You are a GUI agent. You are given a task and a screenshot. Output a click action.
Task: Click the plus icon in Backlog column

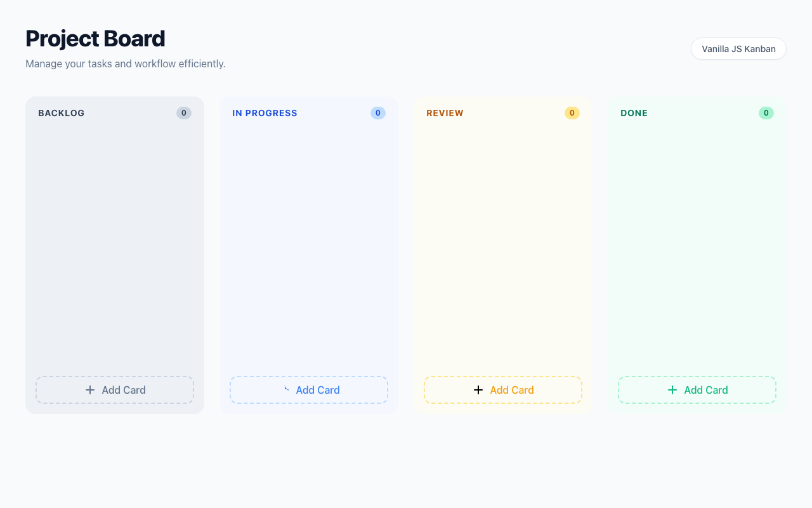point(90,390)
